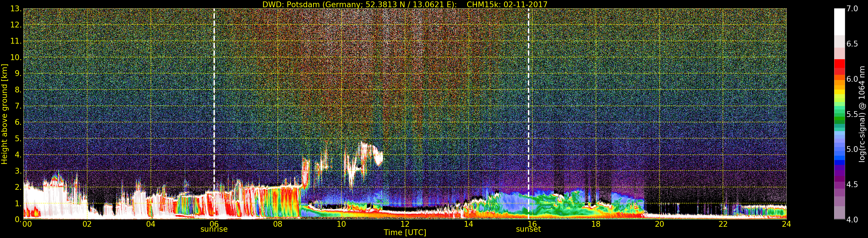Click the Time [UTC] axis label

click(405, 233)
